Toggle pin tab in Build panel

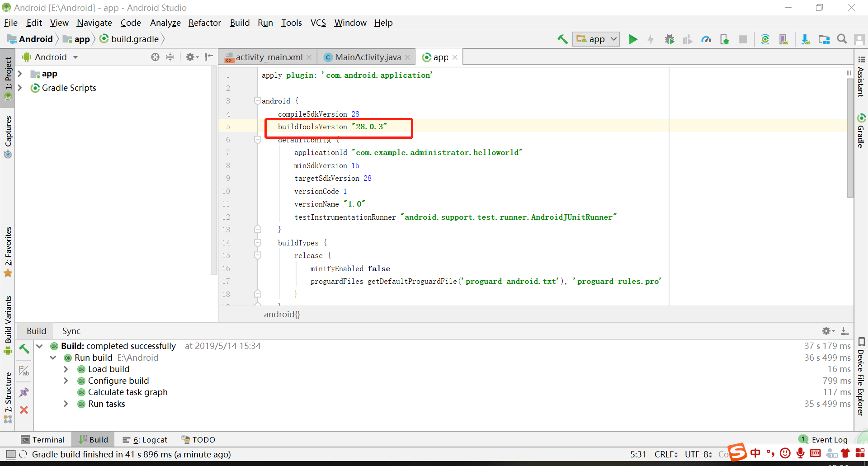pyautogui.click(x=24, y=392)
